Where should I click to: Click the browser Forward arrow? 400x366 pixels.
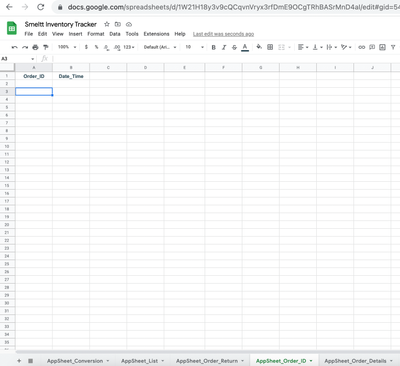(25, 7)
